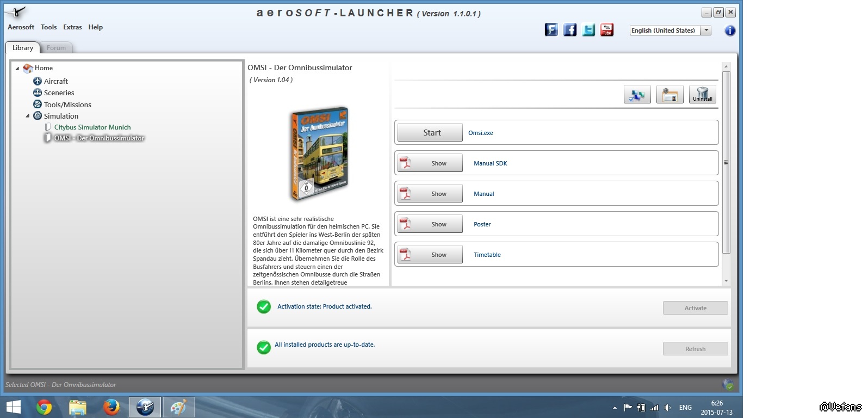Show the Timetable PDF
The width and height of the screenshot is (868, 418).
[430, 254]
